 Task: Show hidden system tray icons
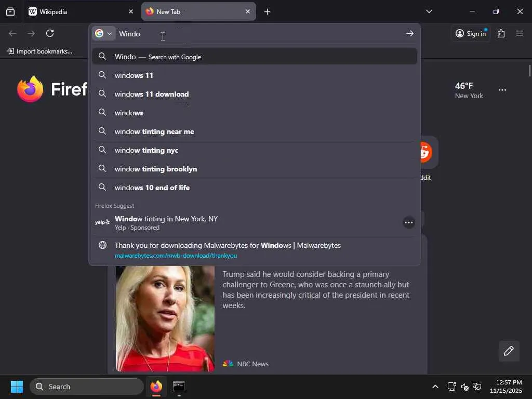[435, 387]
